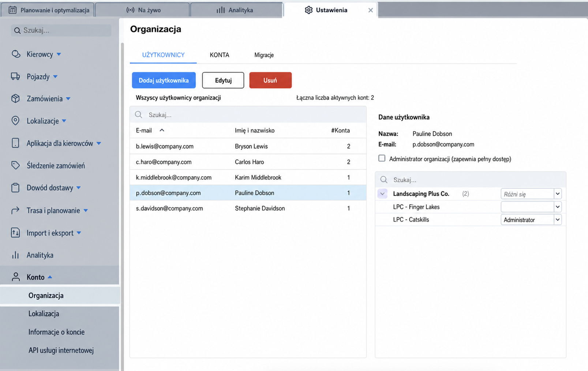This screenshot has height=371, width=588.
Task: Click the red Usuń button
Action: click(270, 80)
